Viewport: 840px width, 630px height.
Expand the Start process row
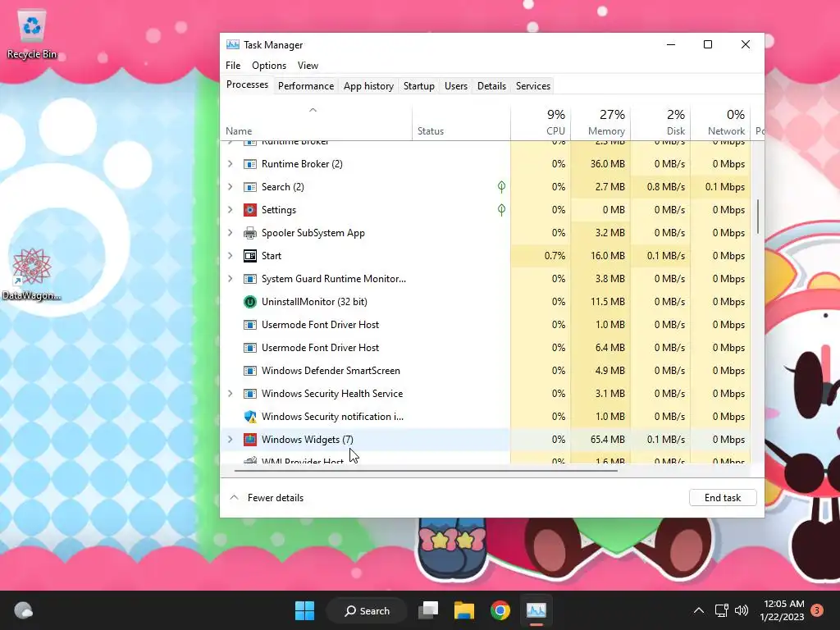(231, 256)
